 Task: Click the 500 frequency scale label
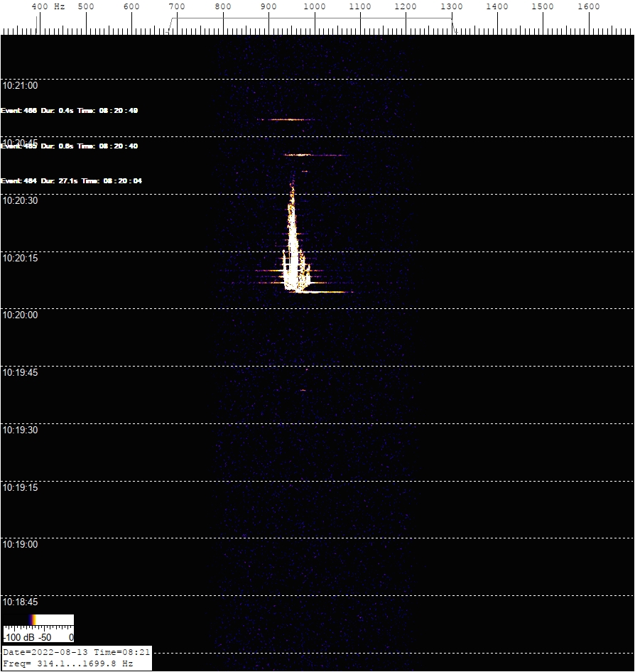[86, 6]
